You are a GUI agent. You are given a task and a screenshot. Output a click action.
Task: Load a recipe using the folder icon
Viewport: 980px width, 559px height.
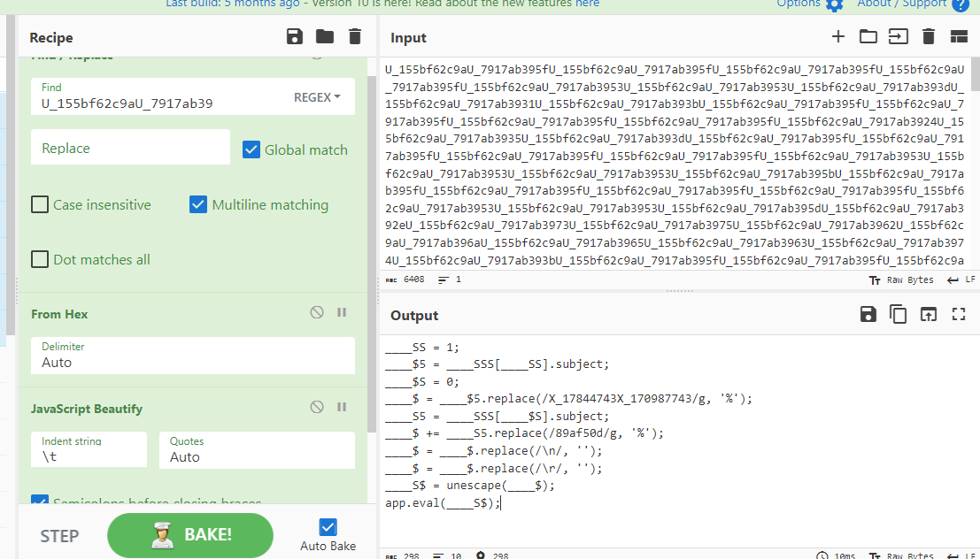(x=325, y=36)
